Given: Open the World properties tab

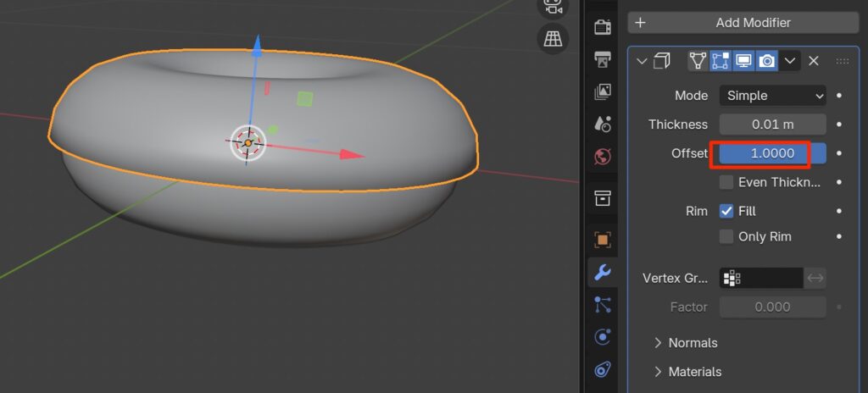Looking at the screenshot, I should point(603,156).
